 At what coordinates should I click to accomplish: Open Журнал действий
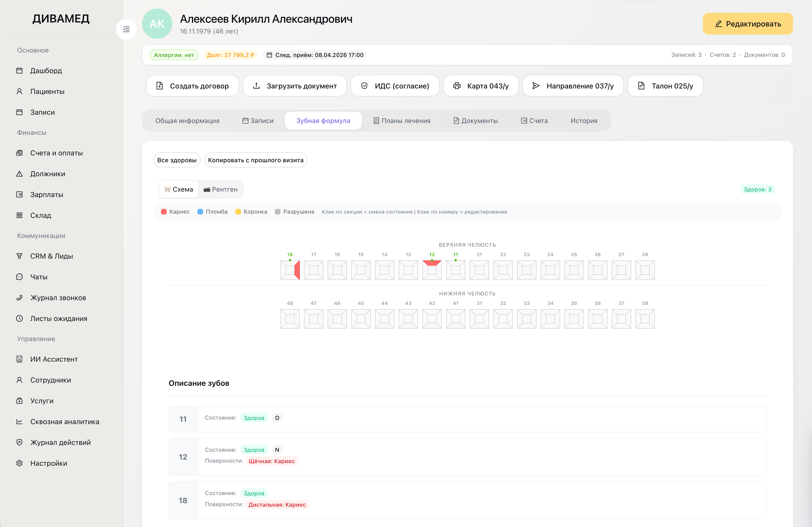pyautogui.click(x=60, y=443)
